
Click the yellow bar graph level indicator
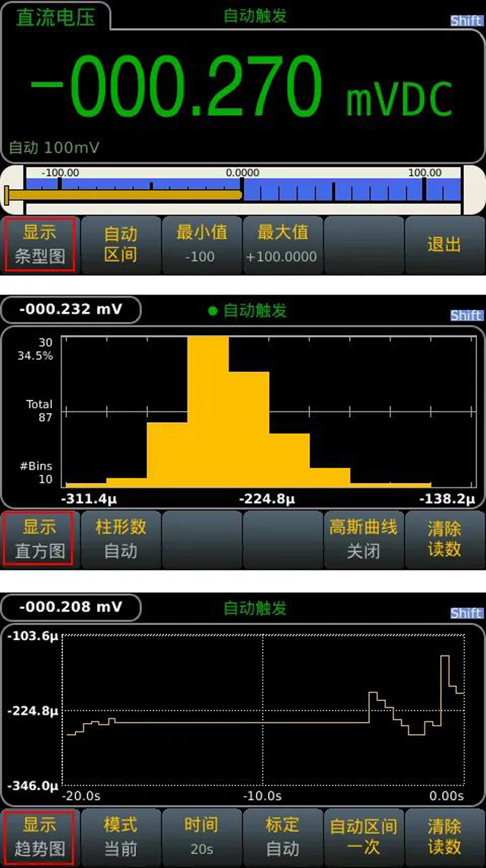coord(125,195)
